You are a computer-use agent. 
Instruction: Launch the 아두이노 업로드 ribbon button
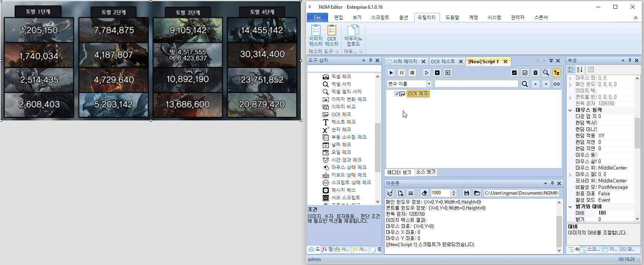353,36
